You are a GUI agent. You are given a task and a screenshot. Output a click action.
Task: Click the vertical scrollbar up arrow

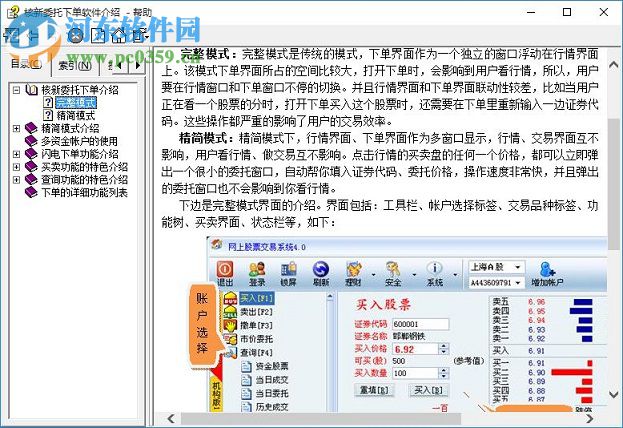pos(613,64)
